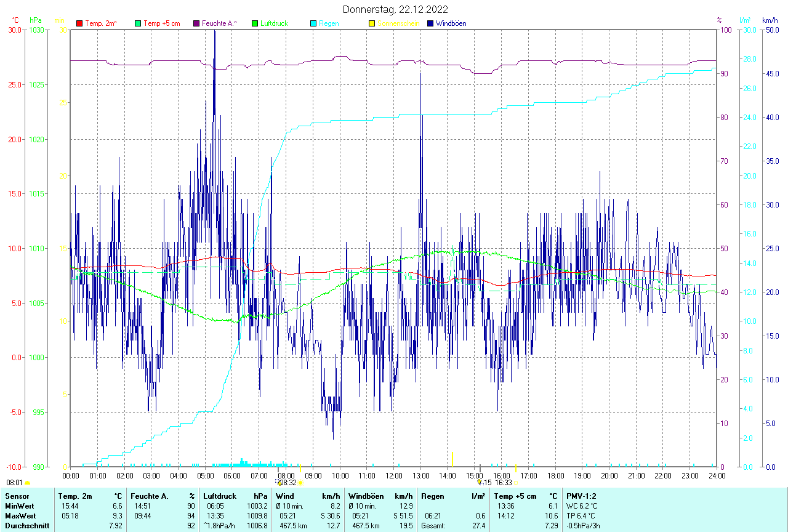Click the 24:00 time axis label
788x532 pixels.
pos(717,475)
